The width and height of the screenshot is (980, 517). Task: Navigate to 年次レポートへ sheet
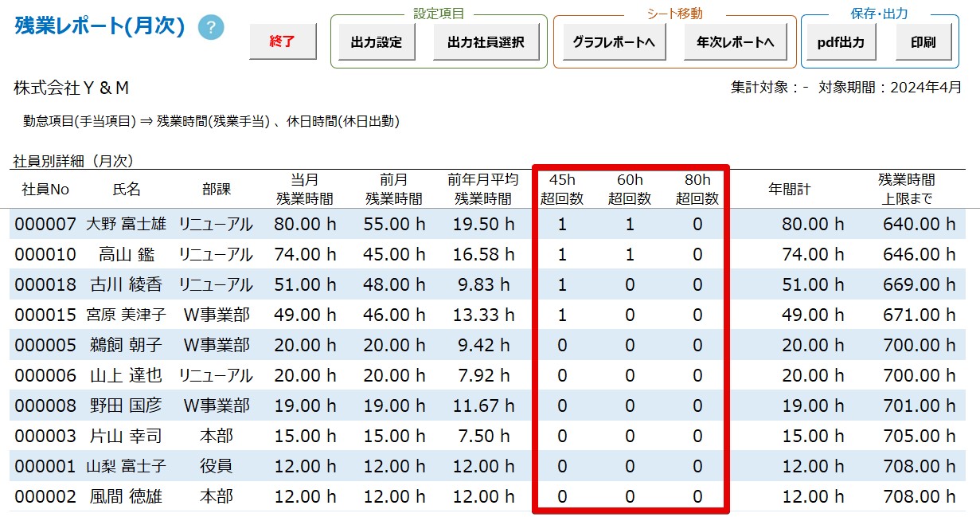[735, 42]
